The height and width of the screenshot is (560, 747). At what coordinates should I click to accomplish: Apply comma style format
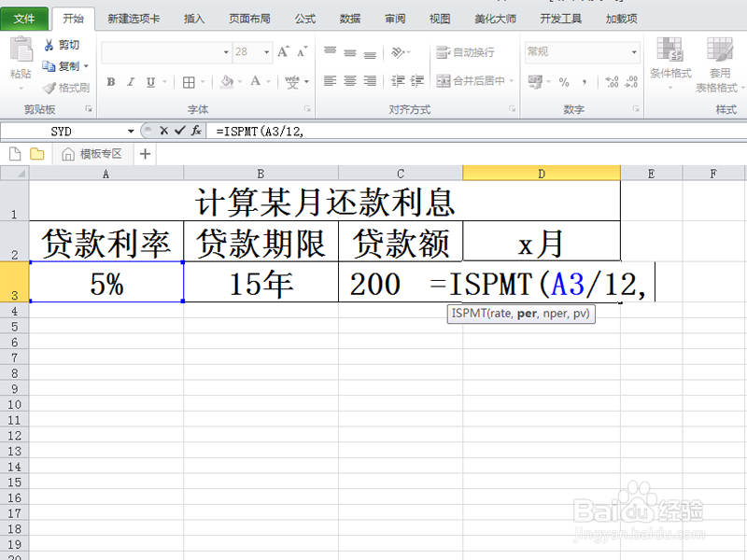585,82
